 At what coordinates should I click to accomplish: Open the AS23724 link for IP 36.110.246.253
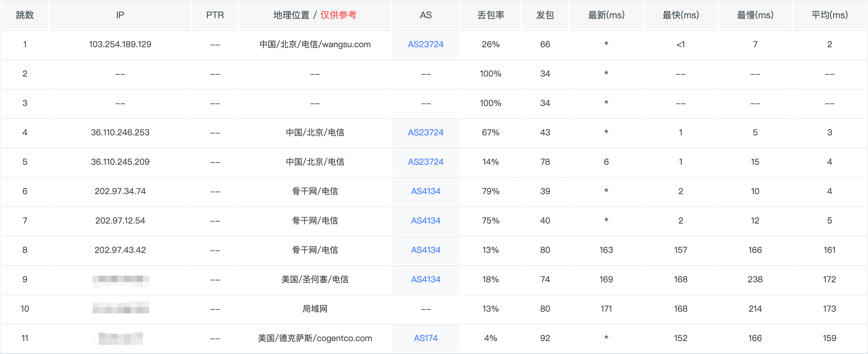(426, 133)
